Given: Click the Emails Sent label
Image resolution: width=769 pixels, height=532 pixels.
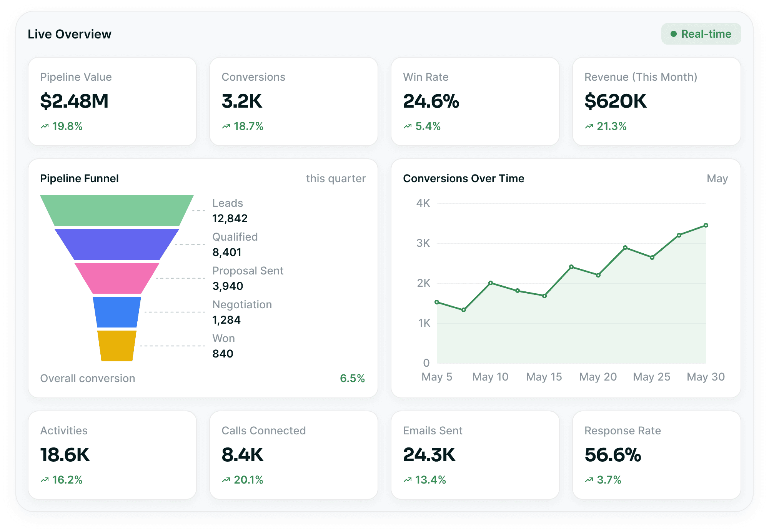Looking at the screenshot, I should 433,431.
